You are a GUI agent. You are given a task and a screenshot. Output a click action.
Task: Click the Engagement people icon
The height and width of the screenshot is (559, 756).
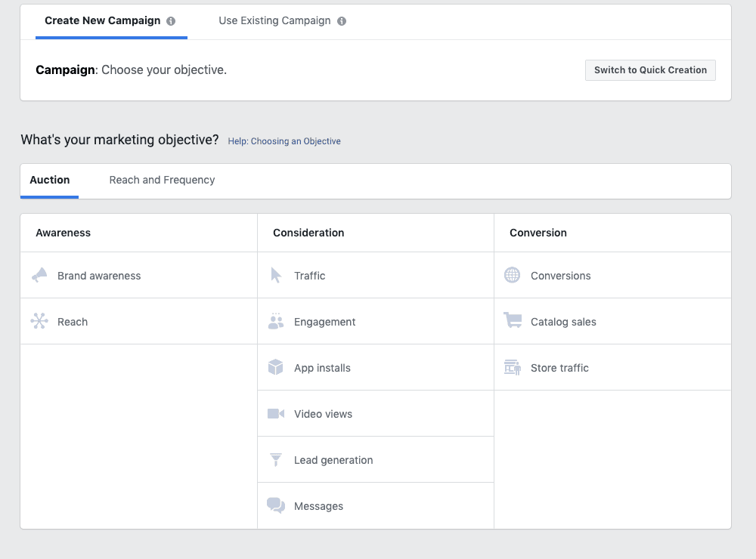(276, 322)
